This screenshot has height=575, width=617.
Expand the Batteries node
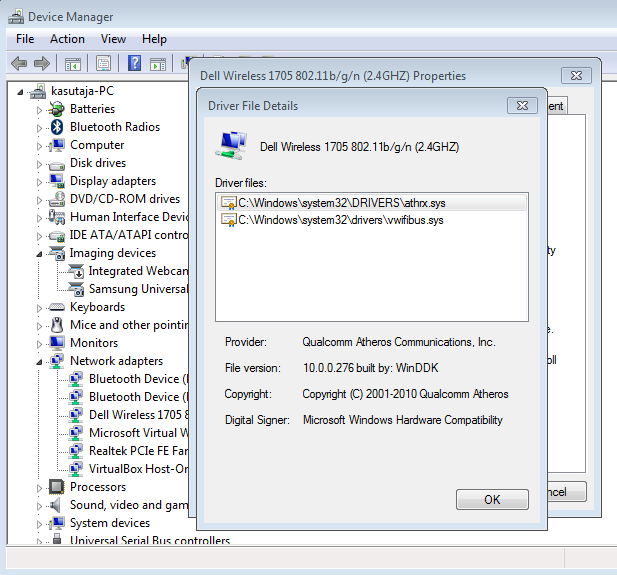pyautogui.click(x=39, y=110)
